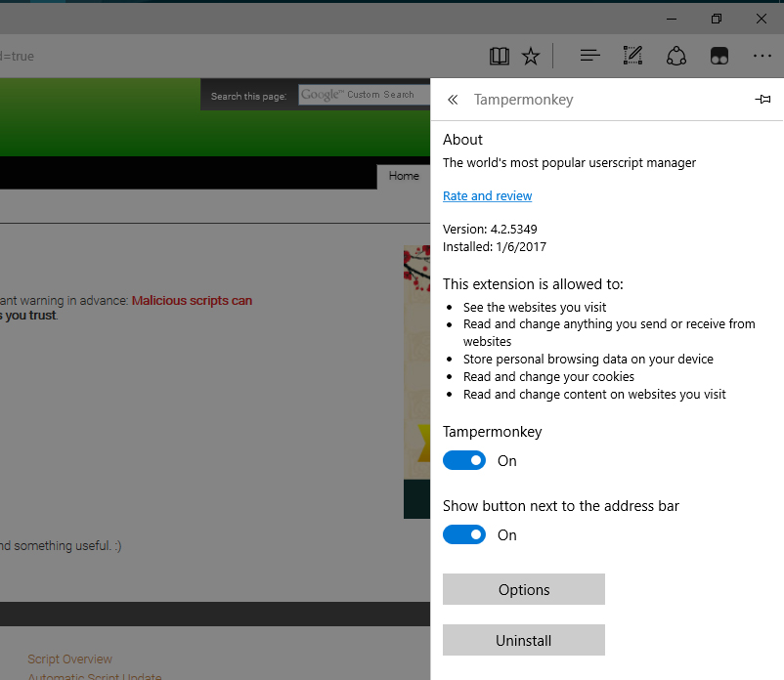Focus the Google Custom Search field
784x680 pixels.
(364, 95)
